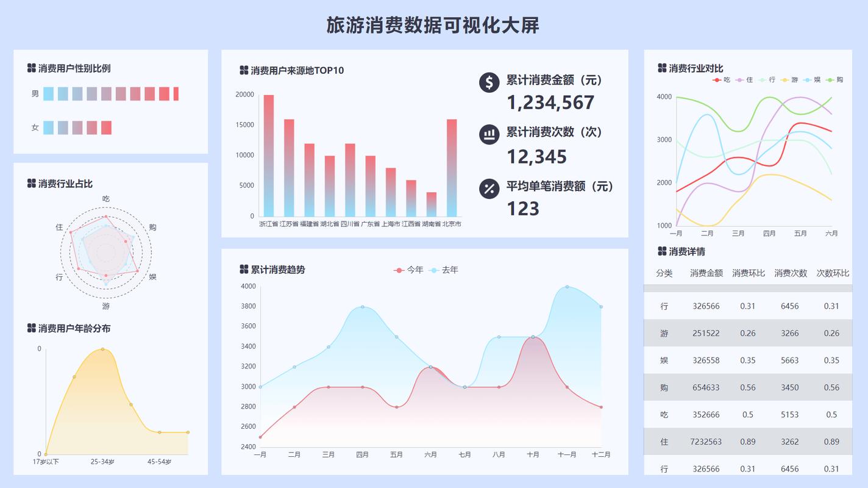Click the dollar sign icon for 累计消费金额
The width and height of the screenshot is (868, 488).
[x=489, y=82]
